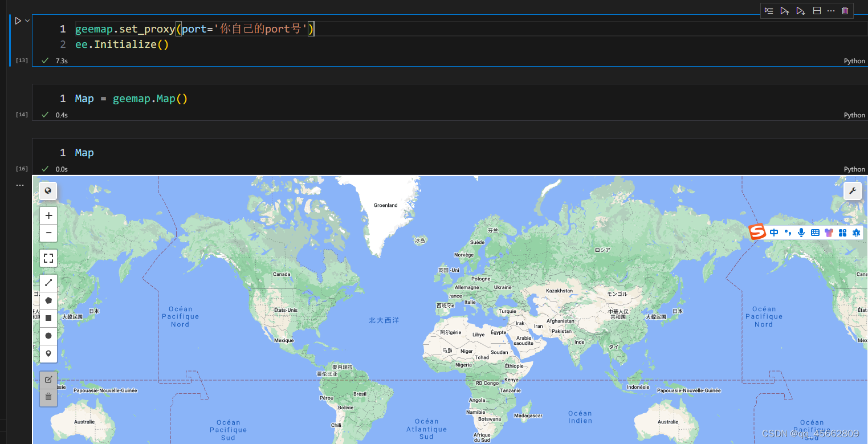Select the polyline drawing tool

click(48, 283)
